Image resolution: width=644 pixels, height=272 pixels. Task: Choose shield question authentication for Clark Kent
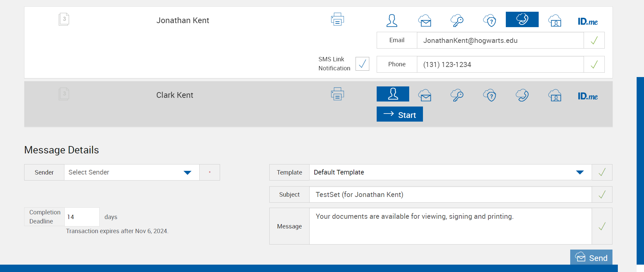pos(490,95)
